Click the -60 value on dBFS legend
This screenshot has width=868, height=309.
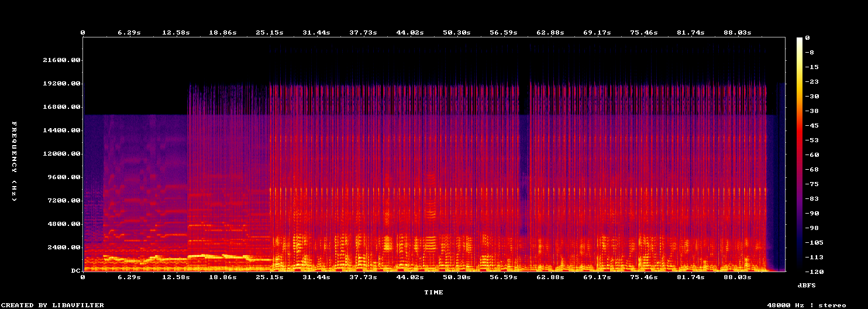[812, 155]
